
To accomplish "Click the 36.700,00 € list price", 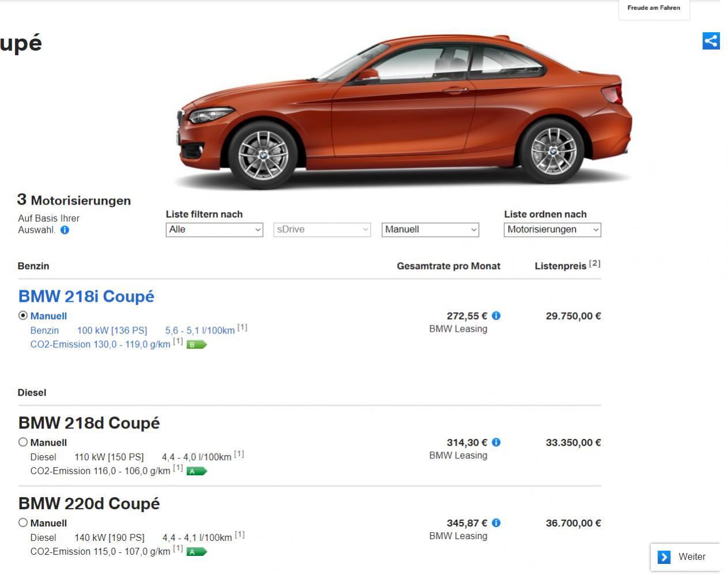I will (x=574, y=524).
